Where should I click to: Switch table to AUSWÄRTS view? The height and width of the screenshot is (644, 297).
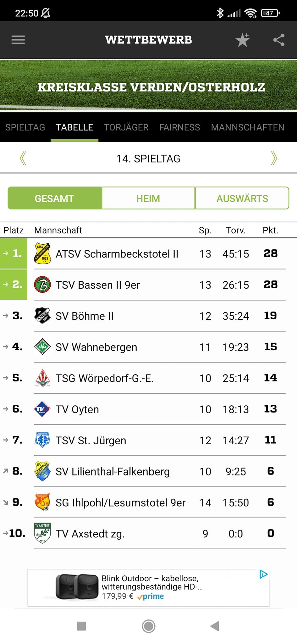242,198
